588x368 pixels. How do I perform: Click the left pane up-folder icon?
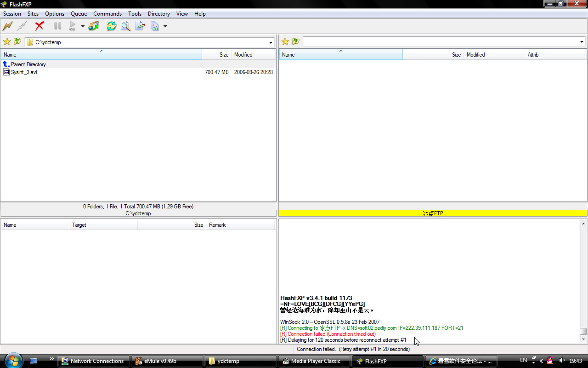pyautogui.click(x=17, y=42)
